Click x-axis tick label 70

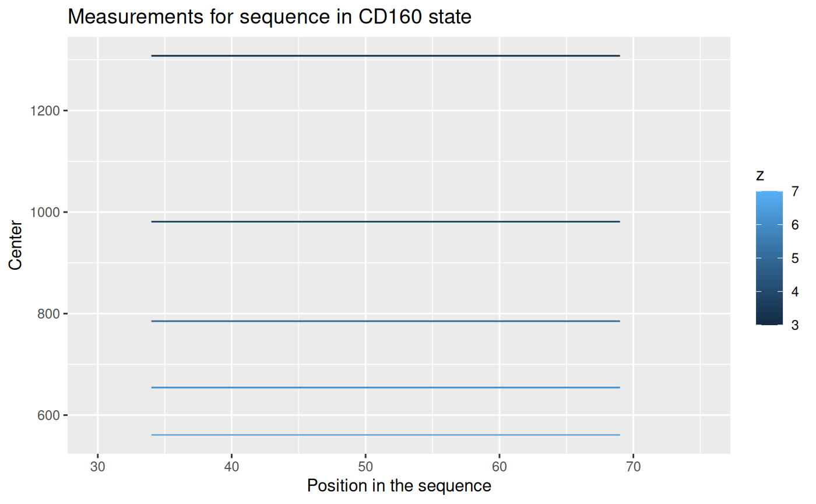[x=634, y=467]
